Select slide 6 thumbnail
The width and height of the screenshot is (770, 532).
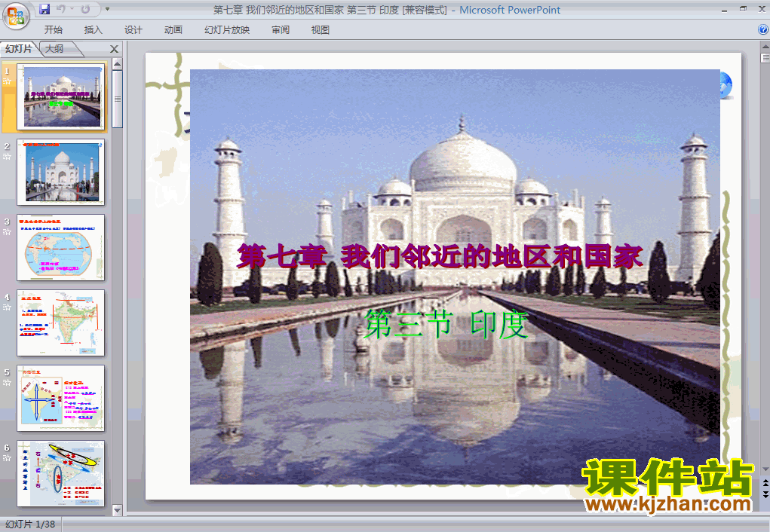(x=61, y=473)
